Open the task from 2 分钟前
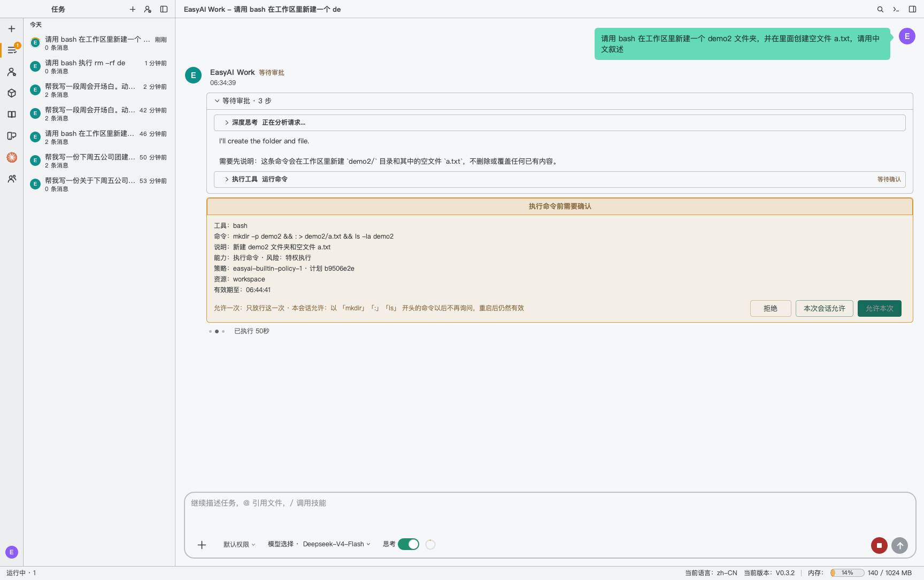 coord(99,90)
